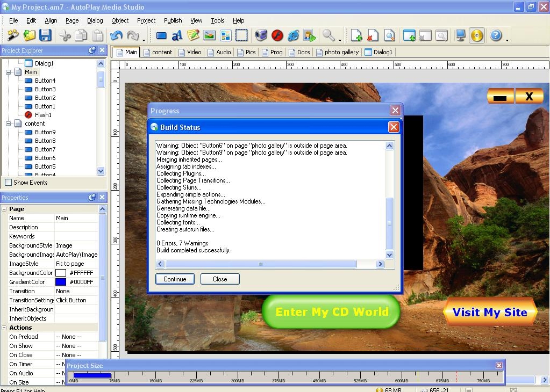Click the Add Page toolbar icon
Viewport: 550px width, 392px height.
[356, 36]
